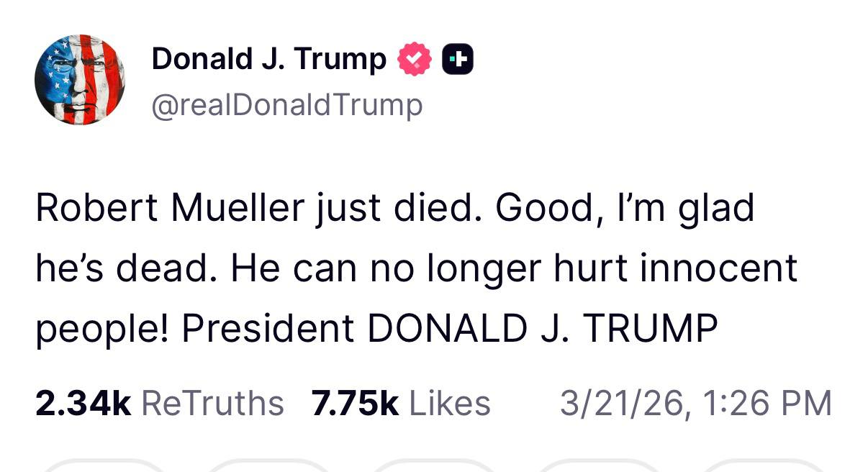868x472 pixels.
Task: Tap the middle action pill below the post
Action: coord(433,466)
